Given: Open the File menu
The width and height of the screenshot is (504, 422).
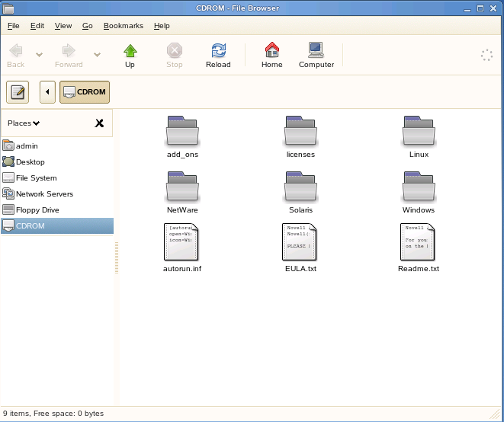Looking at the screenshot, I should pyautogui.click(x=14, y=26).
